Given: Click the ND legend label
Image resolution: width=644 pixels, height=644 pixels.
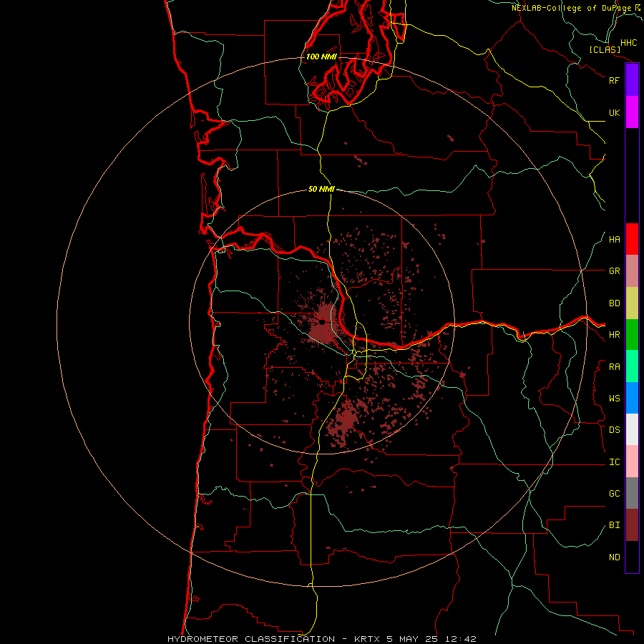Looking at the screenshot, I should 615,557.
